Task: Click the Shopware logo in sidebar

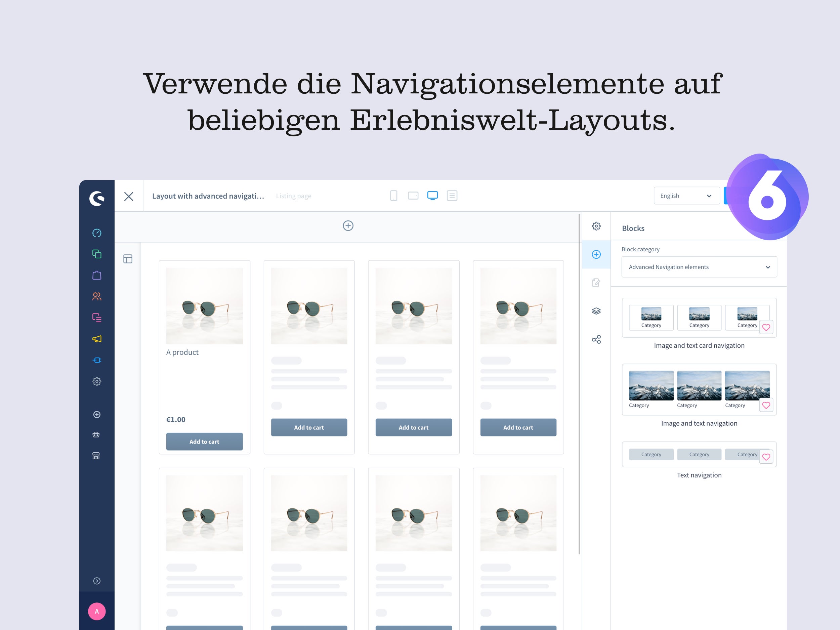Action: pos(97,198)
